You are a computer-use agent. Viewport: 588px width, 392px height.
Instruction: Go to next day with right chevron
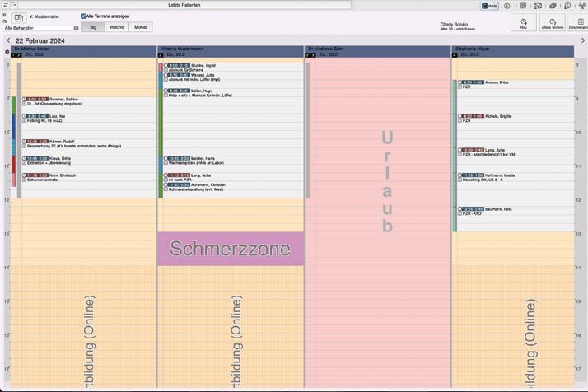pyautogui.click(x=583, y=40)
